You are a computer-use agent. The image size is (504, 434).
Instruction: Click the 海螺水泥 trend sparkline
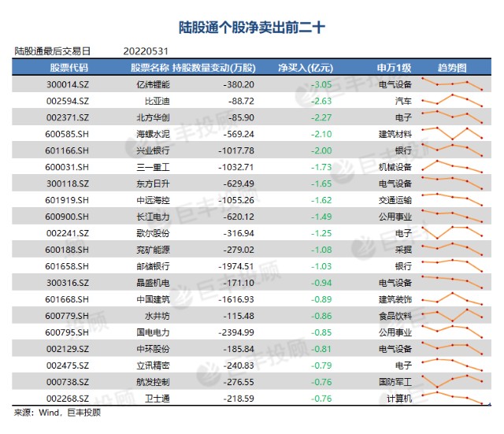452,133
